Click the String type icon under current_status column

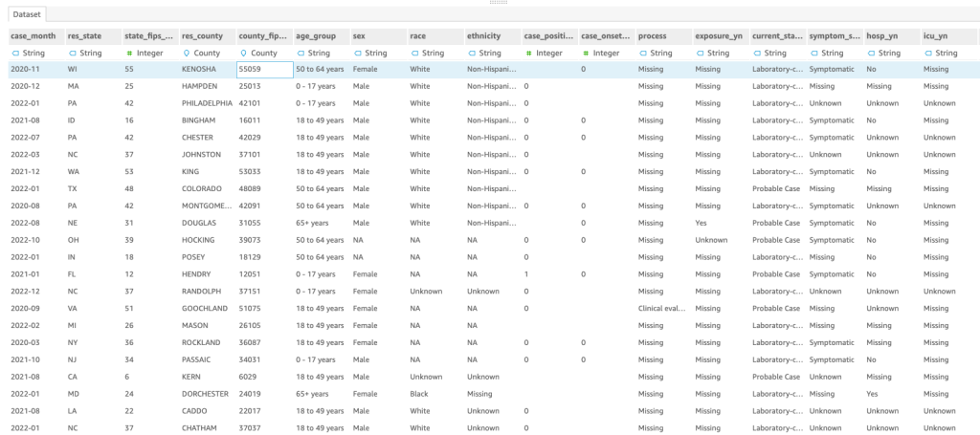[x=758, y=53]
